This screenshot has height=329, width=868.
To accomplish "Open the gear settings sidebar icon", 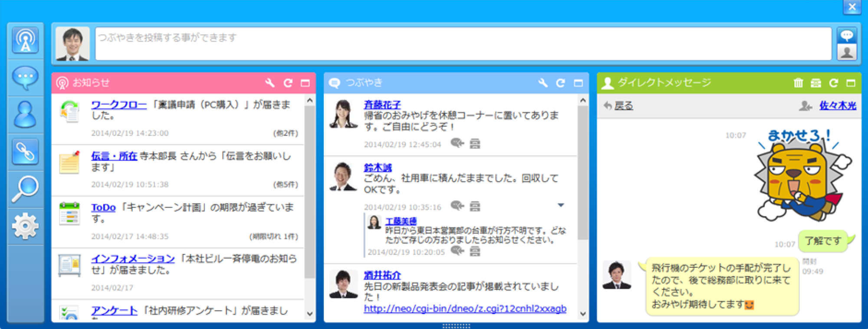I will pos(25,226).
